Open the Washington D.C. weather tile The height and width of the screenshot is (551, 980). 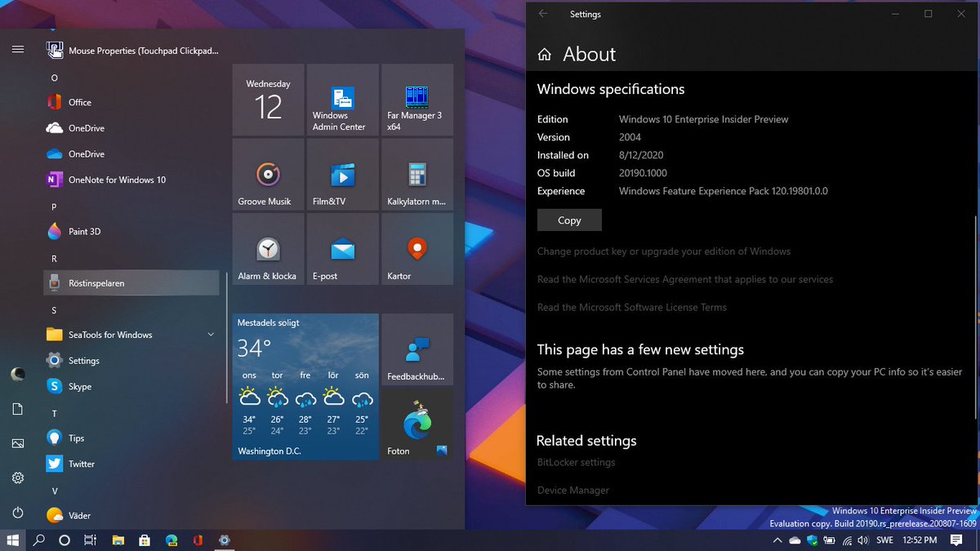coord(305,387)
